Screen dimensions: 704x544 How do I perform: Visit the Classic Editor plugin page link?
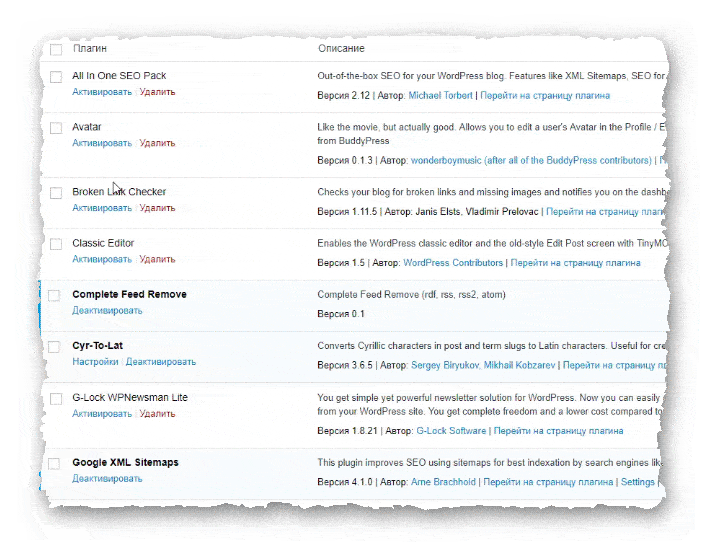coord(576,263)
